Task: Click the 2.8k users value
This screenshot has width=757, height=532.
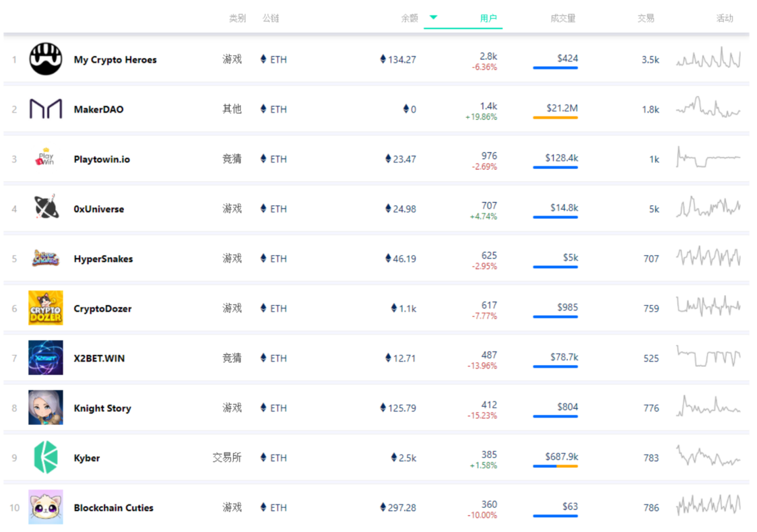Action: point(488,56)
